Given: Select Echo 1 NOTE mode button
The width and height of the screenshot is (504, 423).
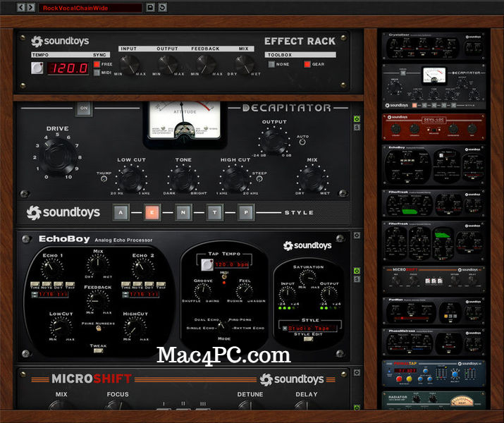Looking at the screenshot, I should tap(47, 284).
